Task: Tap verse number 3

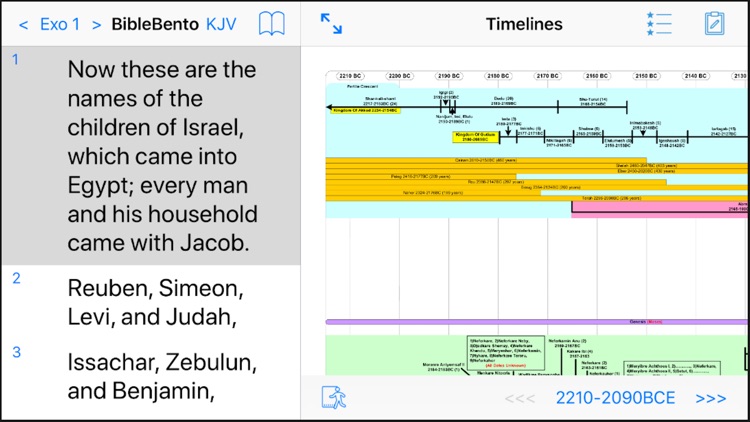Action: point(16,353)
